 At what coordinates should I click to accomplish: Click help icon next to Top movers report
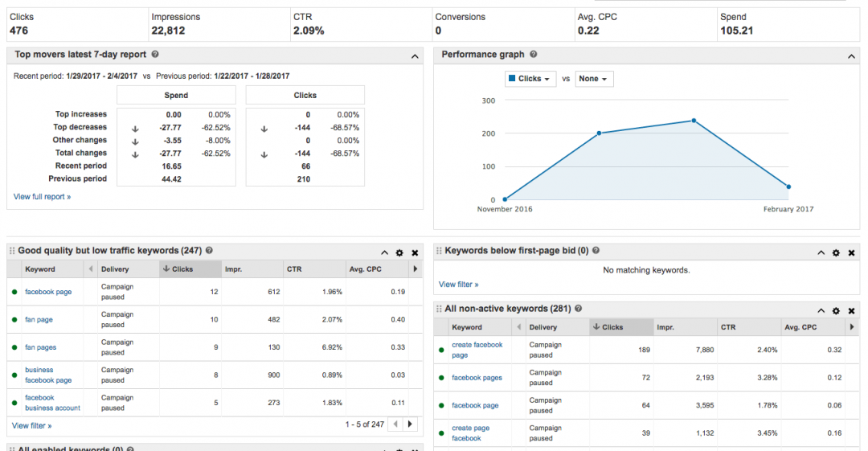(x=155, y=55)
